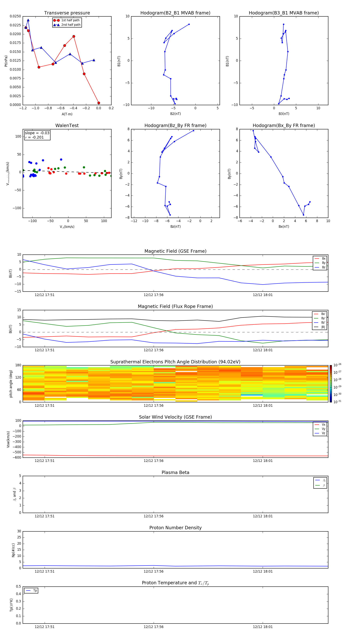Click the 'Tp' legend entry

point(31,591)
